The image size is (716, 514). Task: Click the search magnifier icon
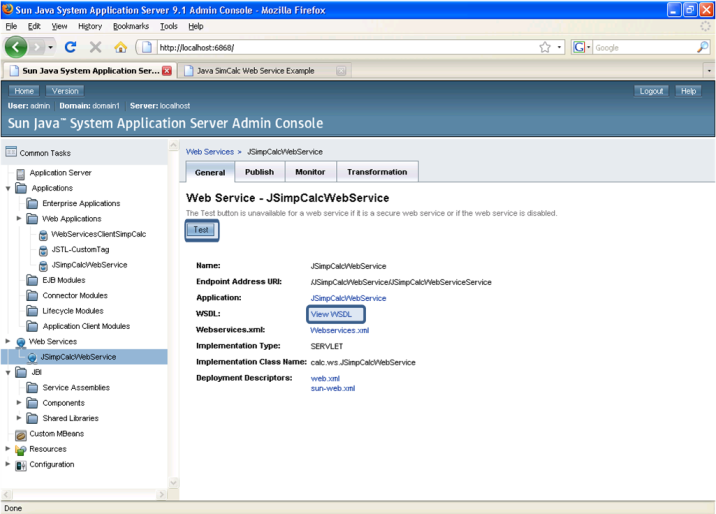click(x=702, y=47)
